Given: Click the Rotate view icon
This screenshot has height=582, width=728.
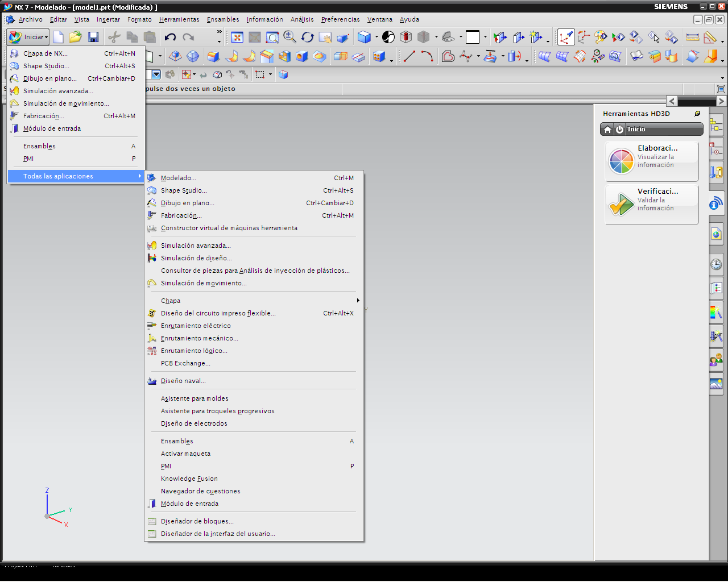Looking at the screenshot, I should (x=308, y=38).
